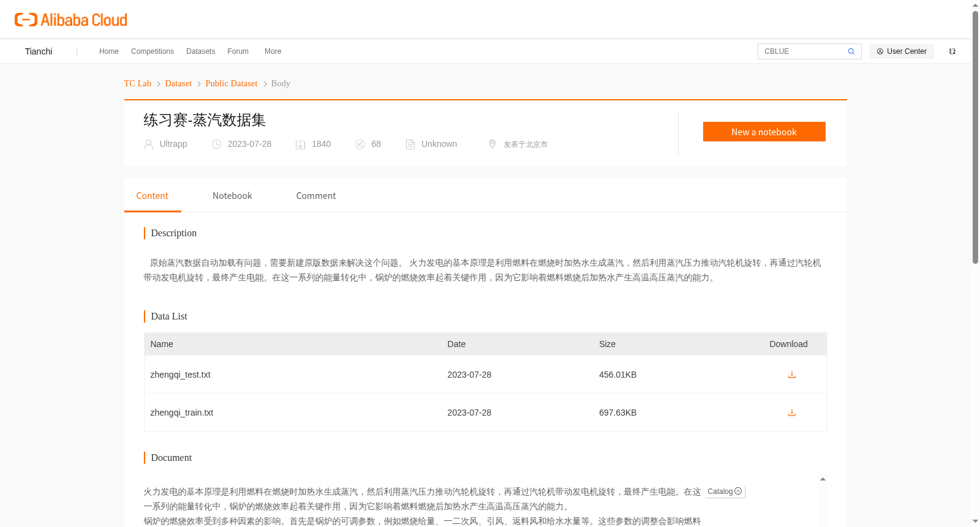Image resolution: width=980 pixels, height=527 pixels.
Task: Click the download count icon beside 1840
Action: tap(301, 144)
